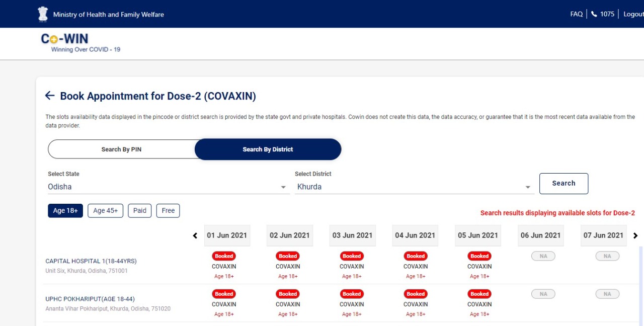Screen dimensions: 644x326
Task: Switch to Search By PIN tab
Action: coord(121,149)
